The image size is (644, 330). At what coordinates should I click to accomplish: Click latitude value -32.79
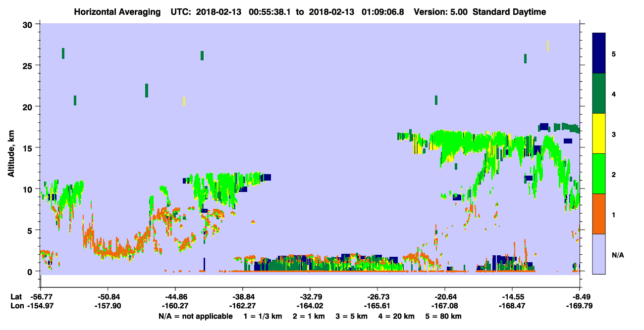[x=310, y=297]
